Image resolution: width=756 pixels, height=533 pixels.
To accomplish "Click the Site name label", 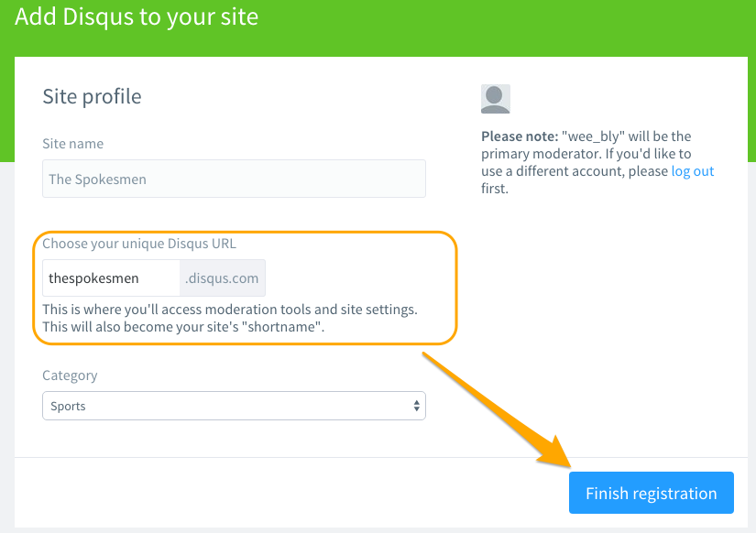I will [72, 144].
